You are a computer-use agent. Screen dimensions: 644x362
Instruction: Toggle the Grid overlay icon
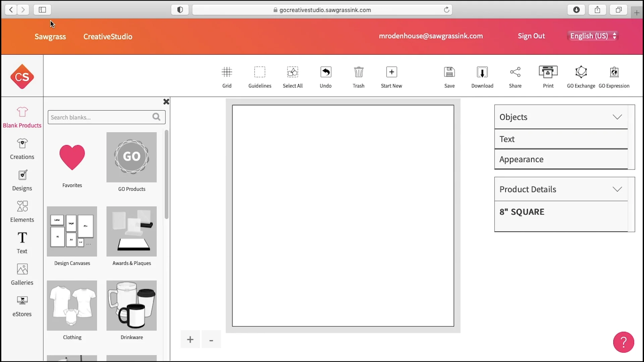tap(227, 72)
